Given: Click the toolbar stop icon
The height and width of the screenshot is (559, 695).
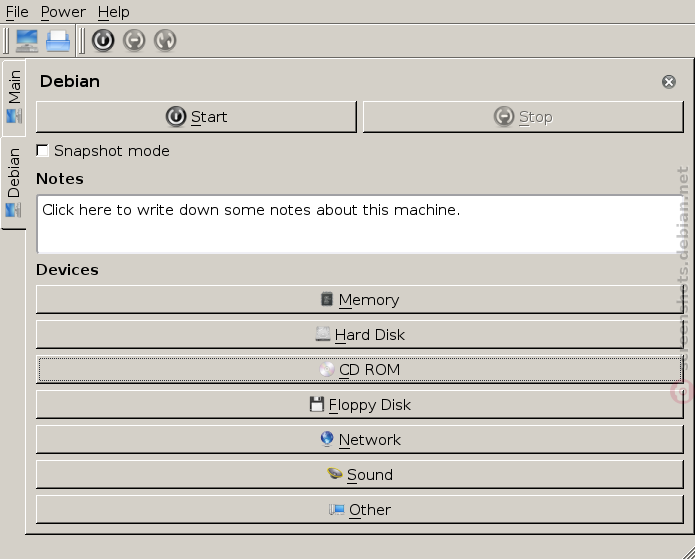Looking at the screenshot, I should click(134, 40).
